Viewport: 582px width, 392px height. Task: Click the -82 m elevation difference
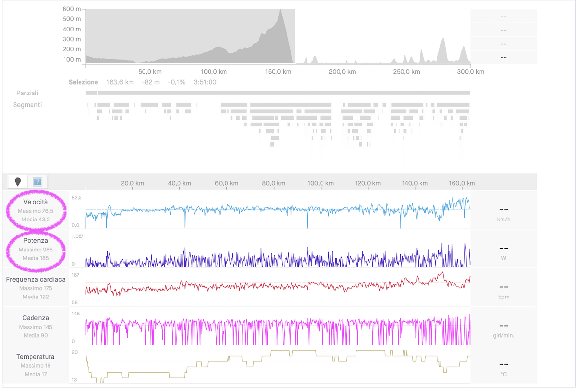[151, 82]
